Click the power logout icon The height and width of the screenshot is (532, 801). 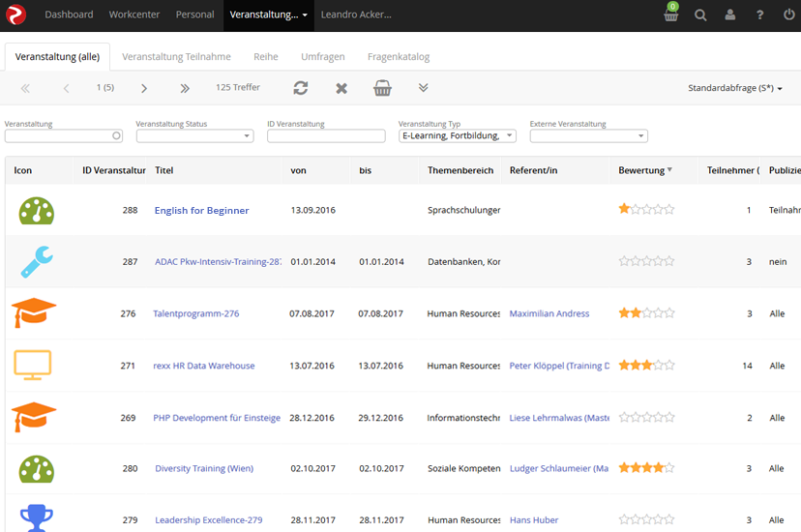click(789, 15)
